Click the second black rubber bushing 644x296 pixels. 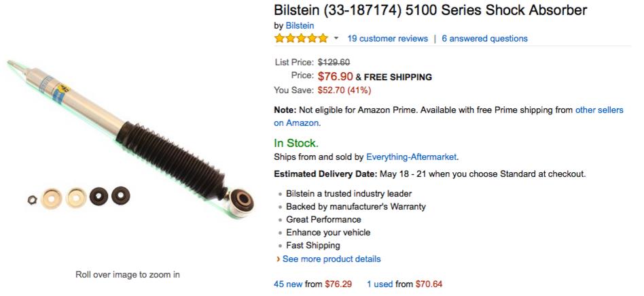(121, 195)
